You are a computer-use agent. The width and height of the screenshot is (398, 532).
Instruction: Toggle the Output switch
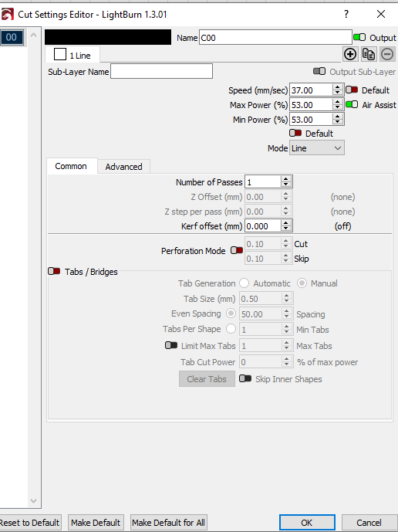point(359,37)
